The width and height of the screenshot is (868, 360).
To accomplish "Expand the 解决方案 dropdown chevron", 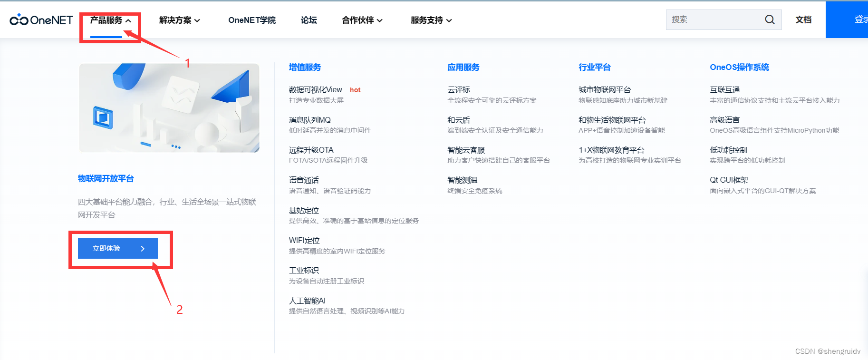I will click(197, 20).
